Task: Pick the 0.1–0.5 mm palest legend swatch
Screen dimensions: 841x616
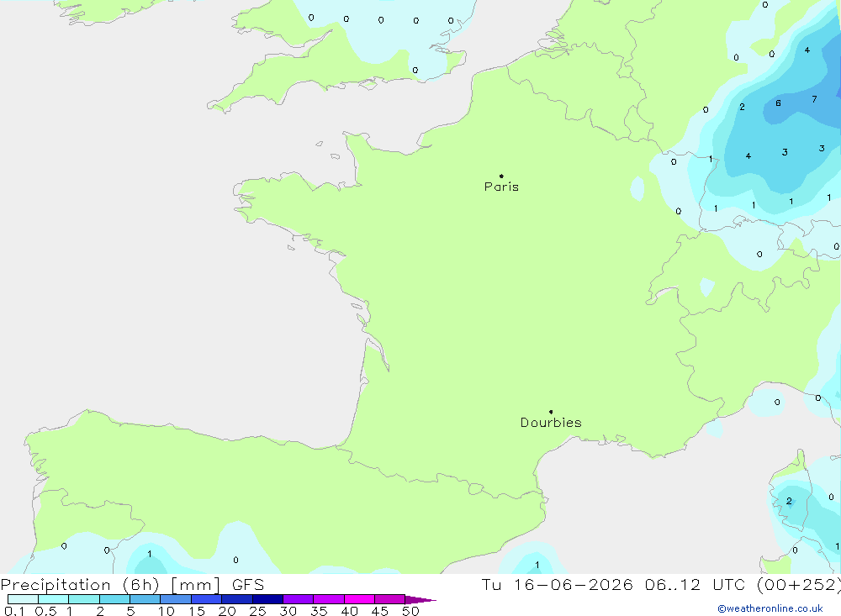Action: coord(23,599)
